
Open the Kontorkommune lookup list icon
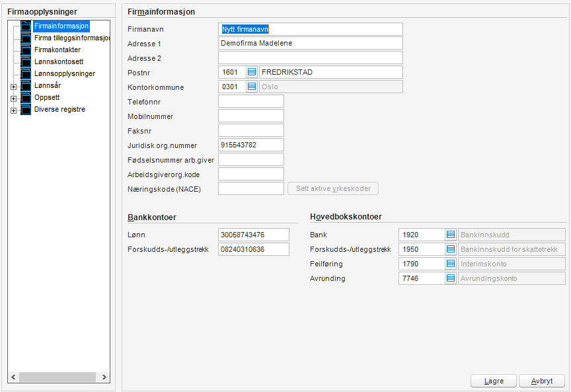[x=252, y=87]
